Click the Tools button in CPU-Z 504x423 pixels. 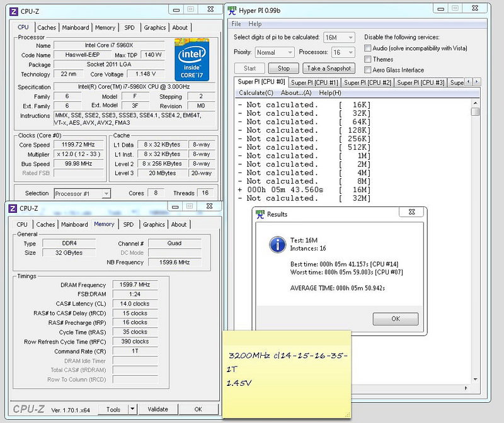pyautogui.click(x=113, y=409)
